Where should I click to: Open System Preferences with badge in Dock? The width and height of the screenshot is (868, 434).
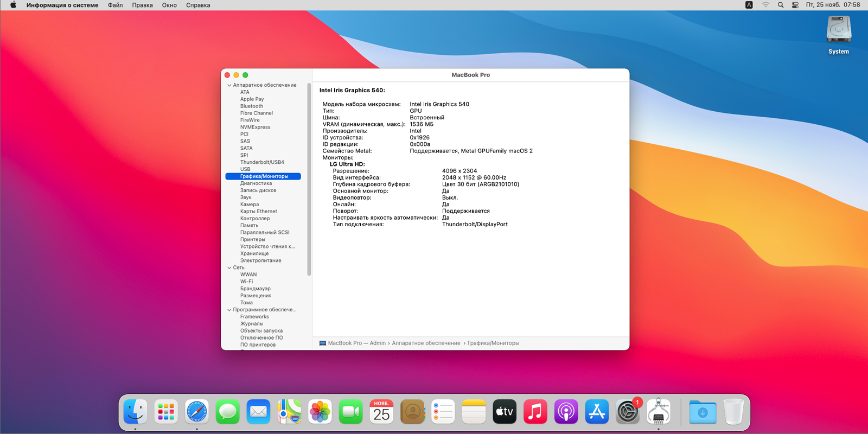(x=628, y=412)
